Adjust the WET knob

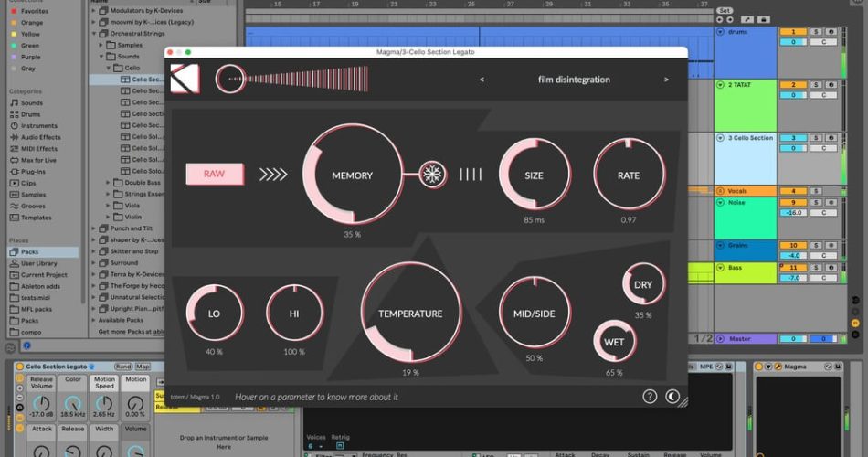point(614,342)
